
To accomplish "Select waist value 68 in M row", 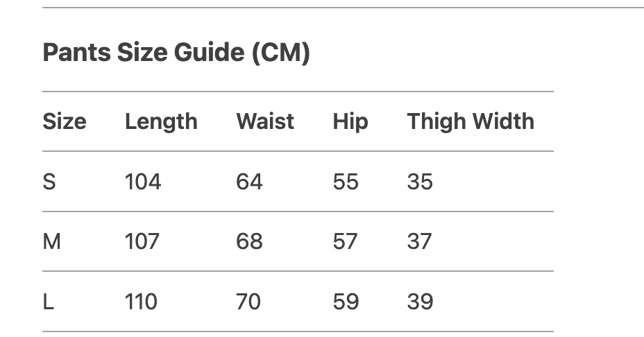I will point(249,241).
